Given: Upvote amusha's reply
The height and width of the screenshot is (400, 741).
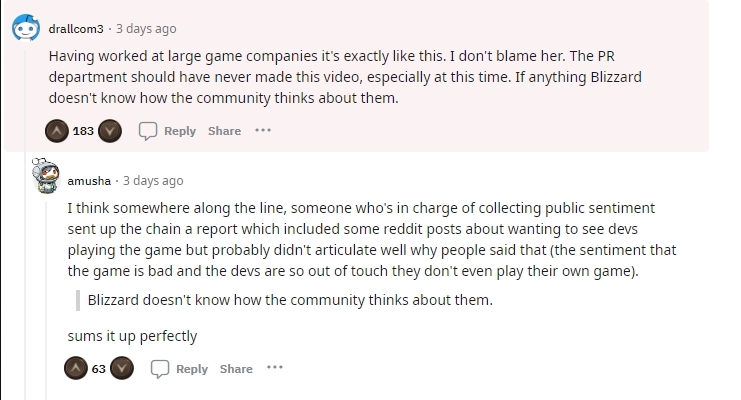Looking at the screenshot, I should point(77,369).
